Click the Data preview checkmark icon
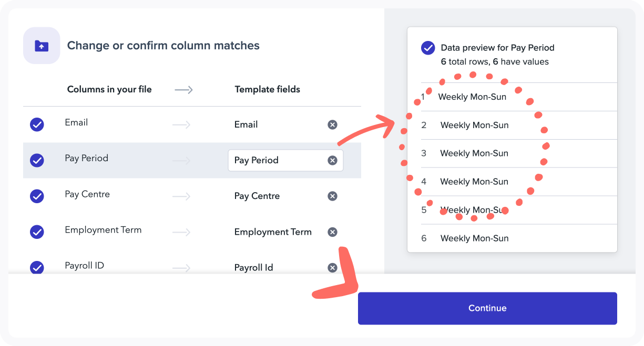 coord(428,48)
